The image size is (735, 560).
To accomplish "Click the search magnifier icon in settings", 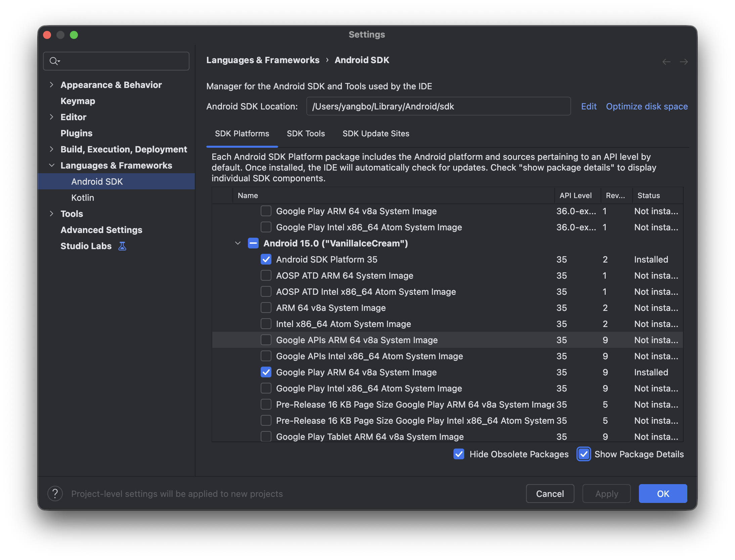I will [54, 61].
